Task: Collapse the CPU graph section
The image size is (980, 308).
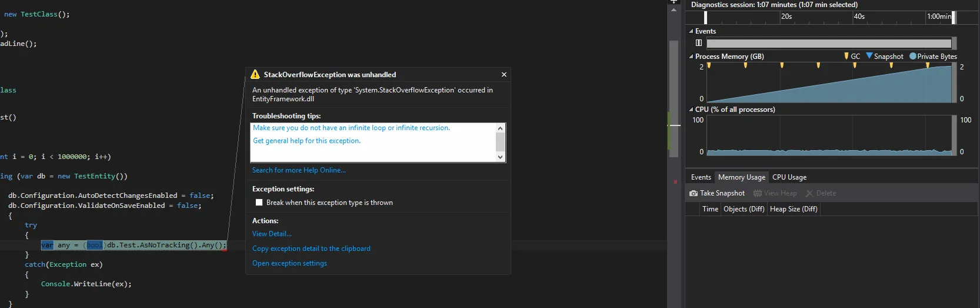Action: point(691,110)
